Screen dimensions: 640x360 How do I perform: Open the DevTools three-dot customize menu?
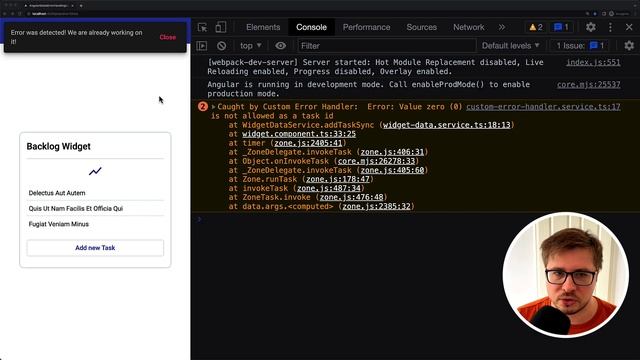[610, 27]
